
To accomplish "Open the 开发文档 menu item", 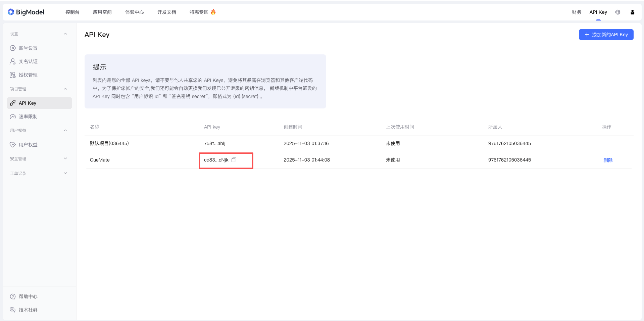I will click(x=167, y=12).
